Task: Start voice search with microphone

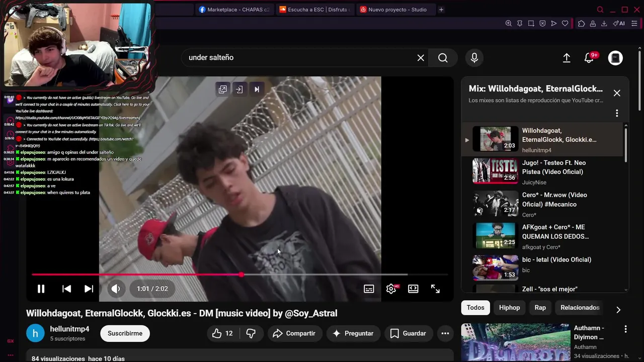Action: point(474,58)
